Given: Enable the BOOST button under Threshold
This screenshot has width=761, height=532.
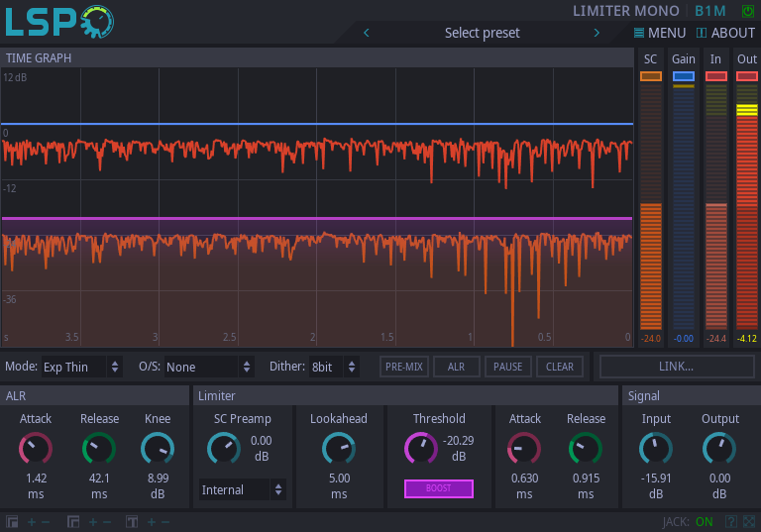Looking at the screenshot, I should pyautogui.click(x=438, y=488).
